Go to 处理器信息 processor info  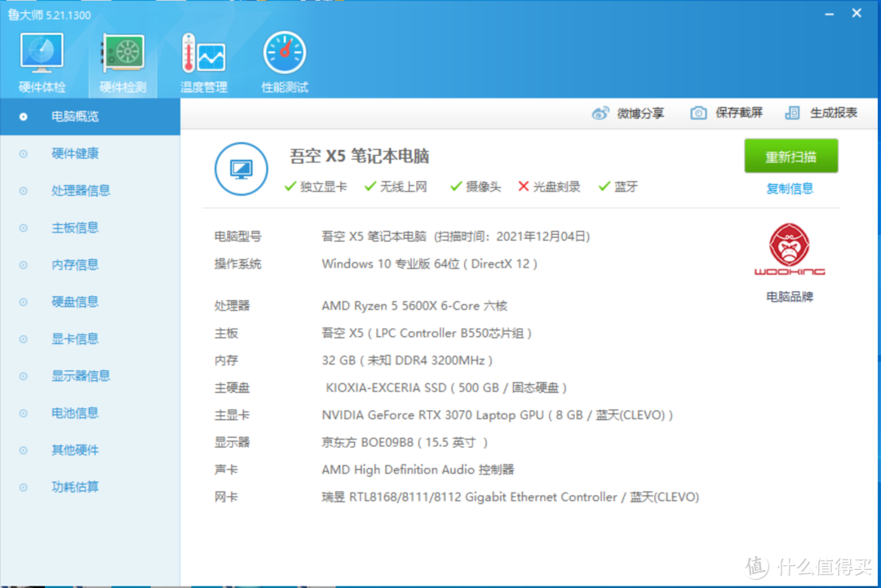coord(81,191)
